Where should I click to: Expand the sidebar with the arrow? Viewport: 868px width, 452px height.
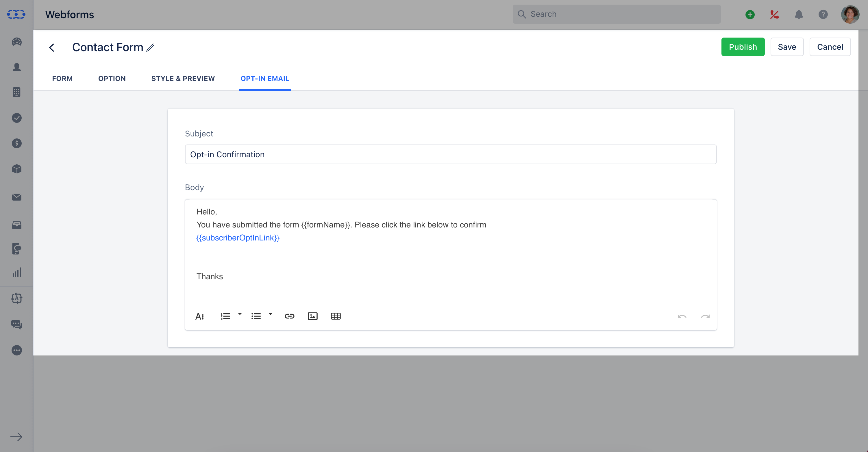pos(16,437)
